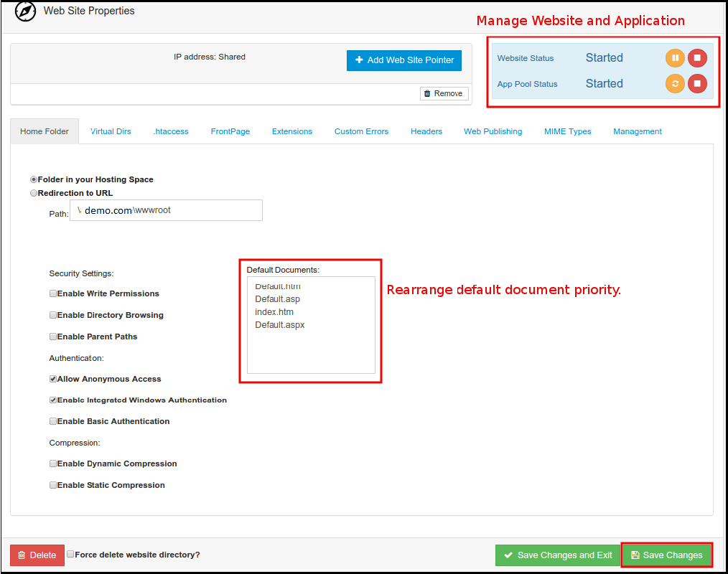This screenshot has height=574, width=728.
Task: Open the MIME Types tab
Action: tap(567, 131)
